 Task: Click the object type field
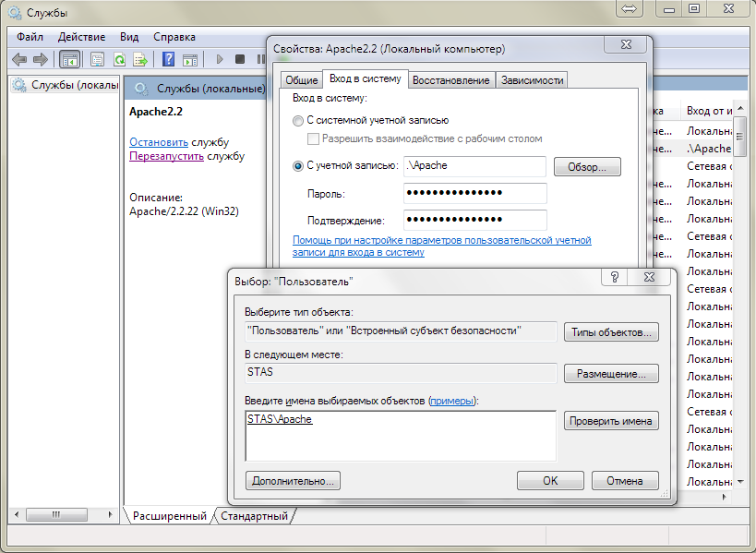(401, 331)
